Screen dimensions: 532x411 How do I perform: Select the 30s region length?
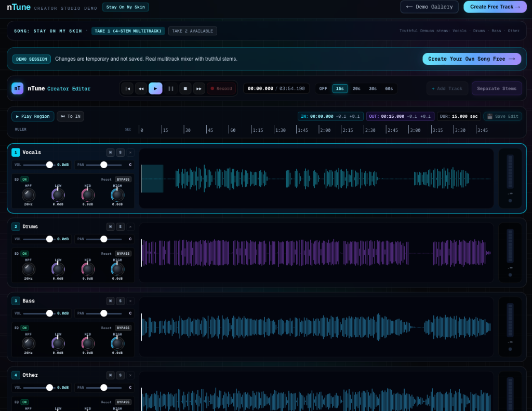pyautogui.click(x=373, y=88)
